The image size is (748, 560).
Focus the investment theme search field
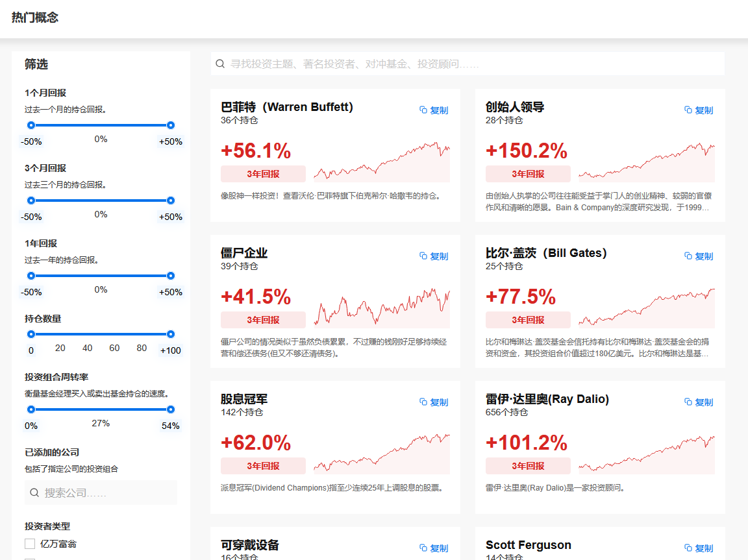point(467,64)
